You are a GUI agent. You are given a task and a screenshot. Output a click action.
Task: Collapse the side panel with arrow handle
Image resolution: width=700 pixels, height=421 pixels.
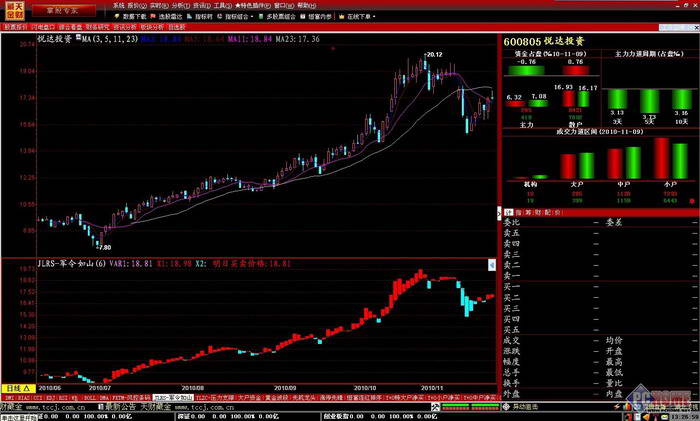pyautogui.click(x=499, y=213)
